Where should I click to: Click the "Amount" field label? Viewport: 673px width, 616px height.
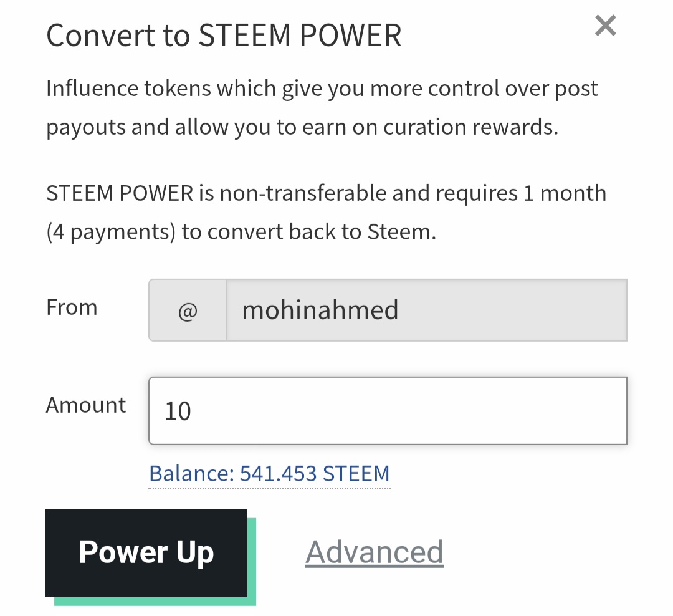(86, 405)
